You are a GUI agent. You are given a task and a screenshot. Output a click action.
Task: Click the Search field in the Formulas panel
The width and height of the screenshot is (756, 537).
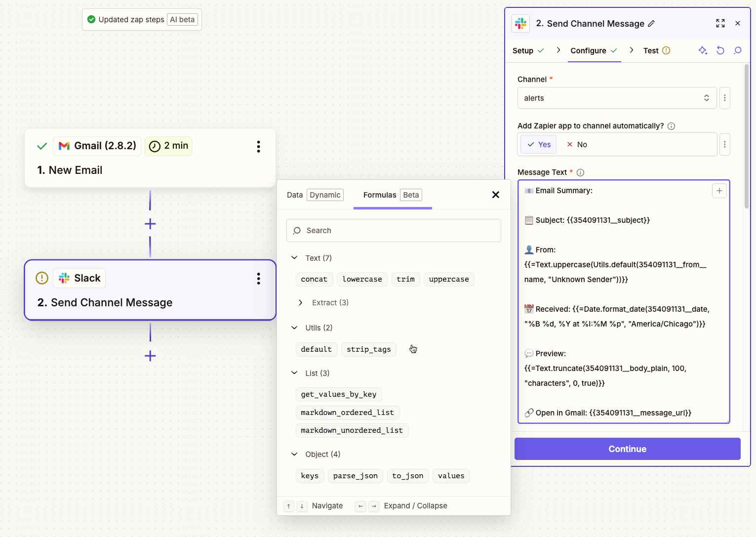point(394,230)
